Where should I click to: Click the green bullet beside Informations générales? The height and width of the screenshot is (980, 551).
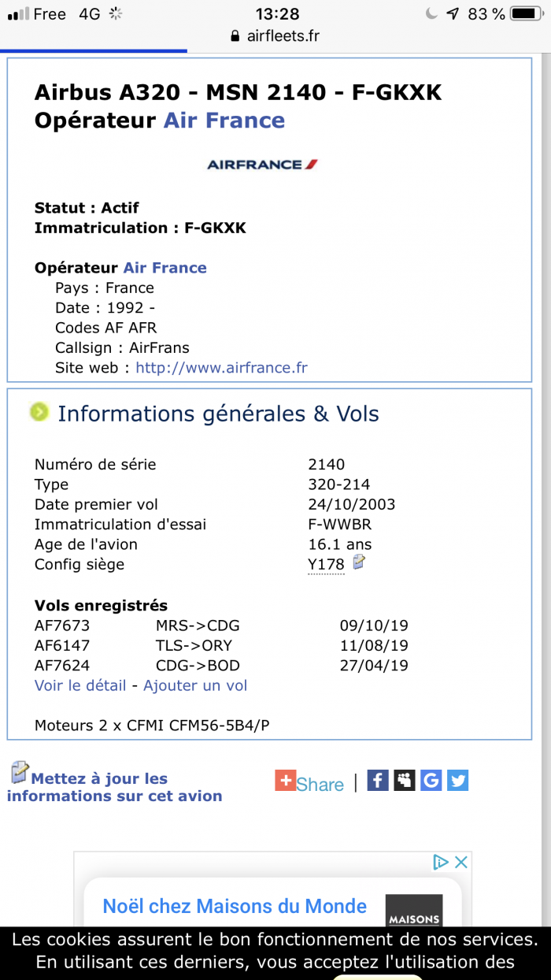tap(39, 412)
